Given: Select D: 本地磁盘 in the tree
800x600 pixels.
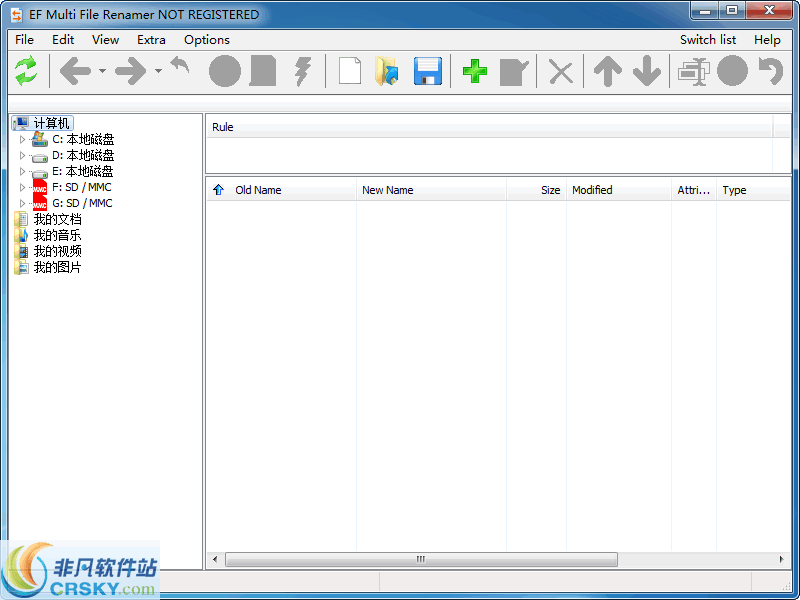Looking at the screenshot, I should (83, 155).
